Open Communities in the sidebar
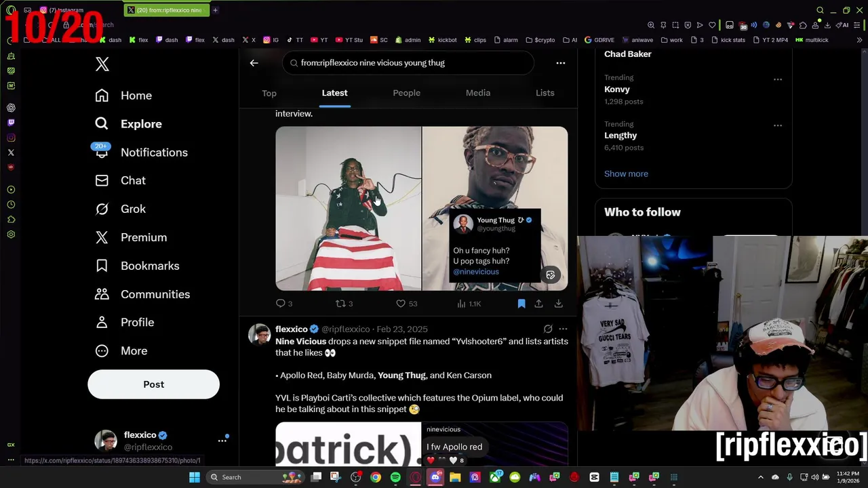The height and width of the screenshot is (488, 868). [142, 295]
